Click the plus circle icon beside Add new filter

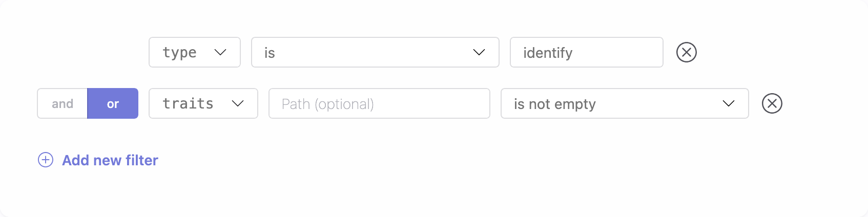tap(46, 160)
